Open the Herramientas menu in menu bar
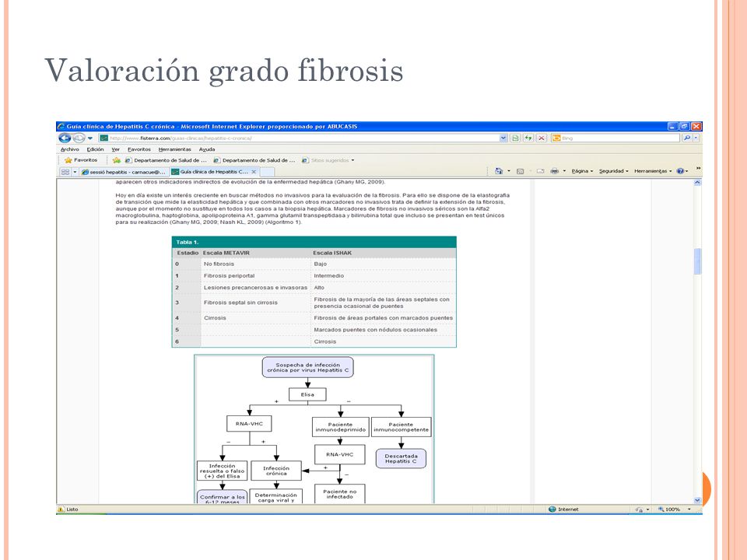Image resolution: width=747 pixels, height=560 pixels. [175, 149]
